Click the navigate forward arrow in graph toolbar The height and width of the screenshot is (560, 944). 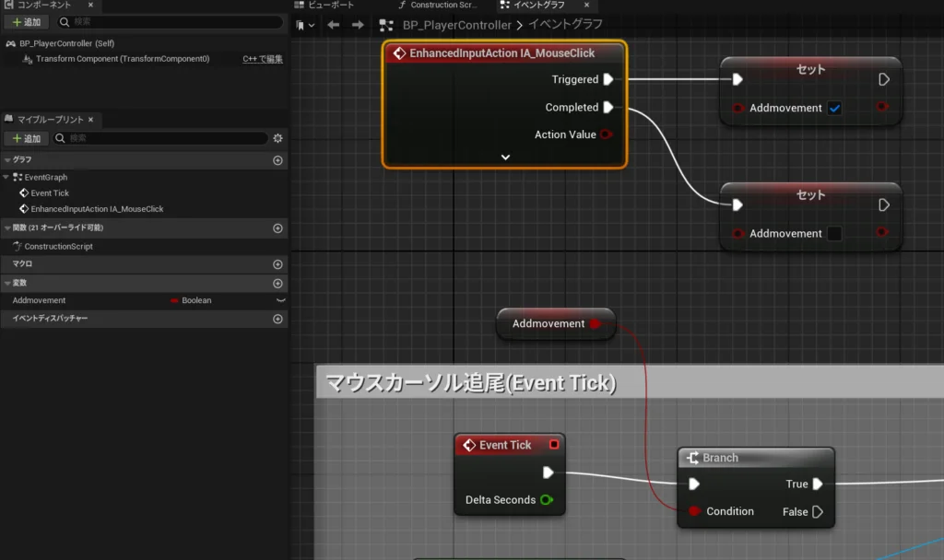[x=358, y=25]
